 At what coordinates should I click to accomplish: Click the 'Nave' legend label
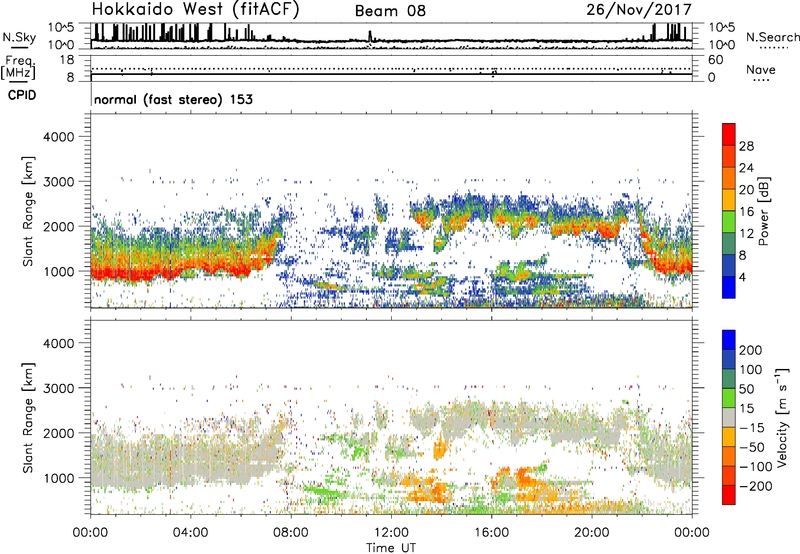point(761,70)
